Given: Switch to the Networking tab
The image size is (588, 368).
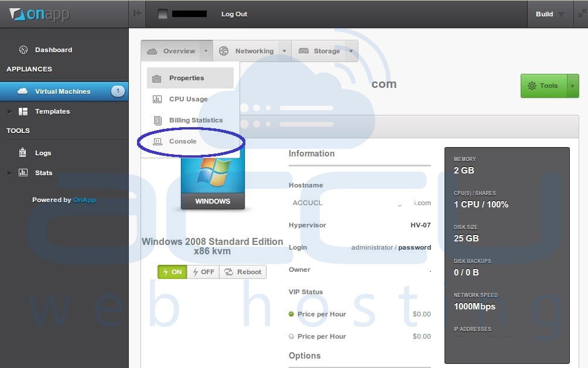Looking at the screenshot, I should pyautogui.click(x=252, y=51).
